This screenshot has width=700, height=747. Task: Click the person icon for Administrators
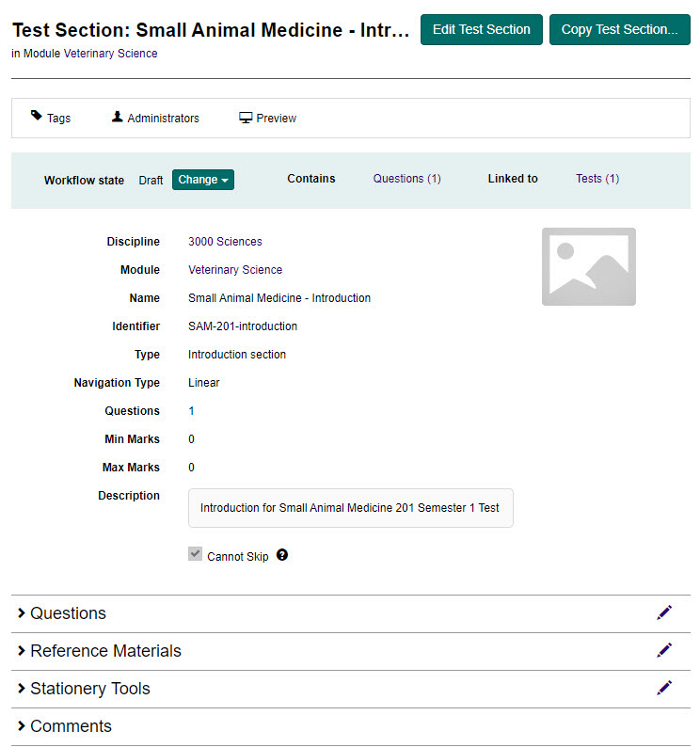(118, 118)
